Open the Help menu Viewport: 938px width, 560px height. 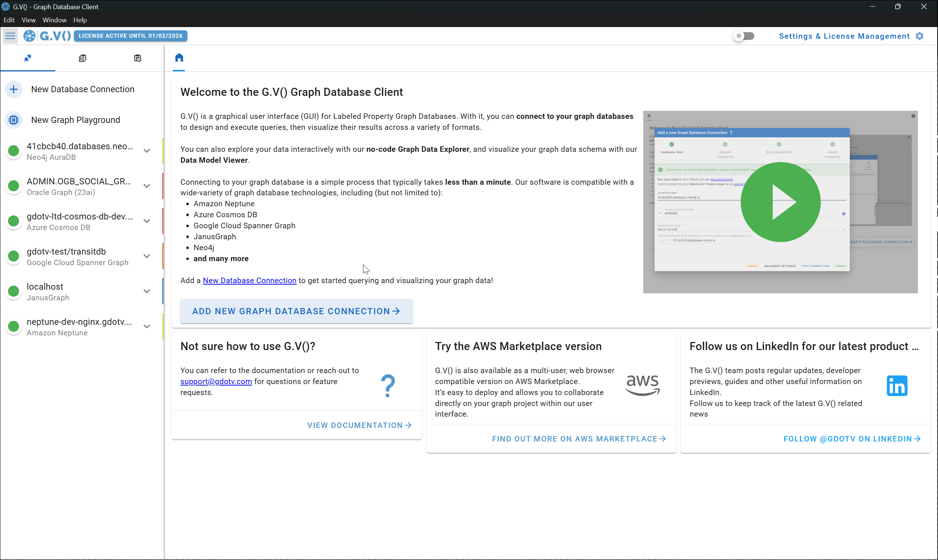click(x=80, y=20)
